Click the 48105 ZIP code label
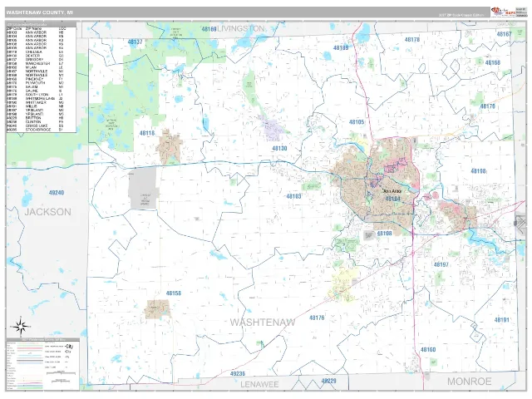 (357, 122)
